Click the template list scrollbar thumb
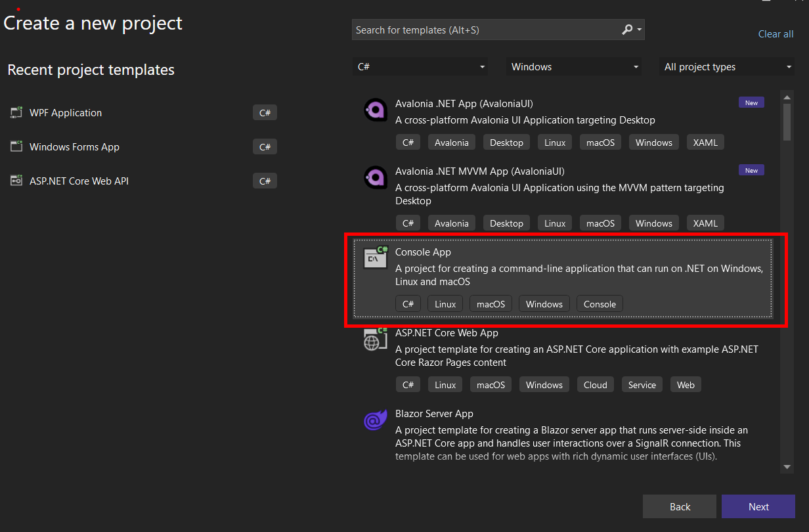 pos(787,122)
